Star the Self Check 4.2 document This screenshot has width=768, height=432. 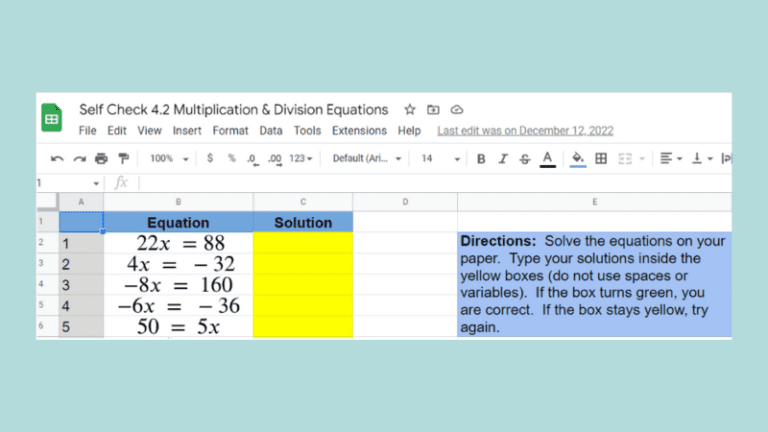[x=409, y=110]
